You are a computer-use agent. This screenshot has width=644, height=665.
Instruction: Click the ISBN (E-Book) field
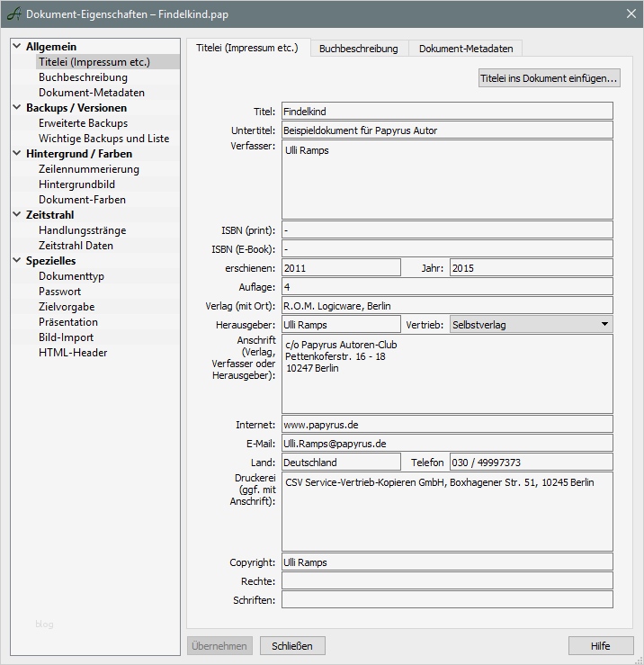click(447, 248)
